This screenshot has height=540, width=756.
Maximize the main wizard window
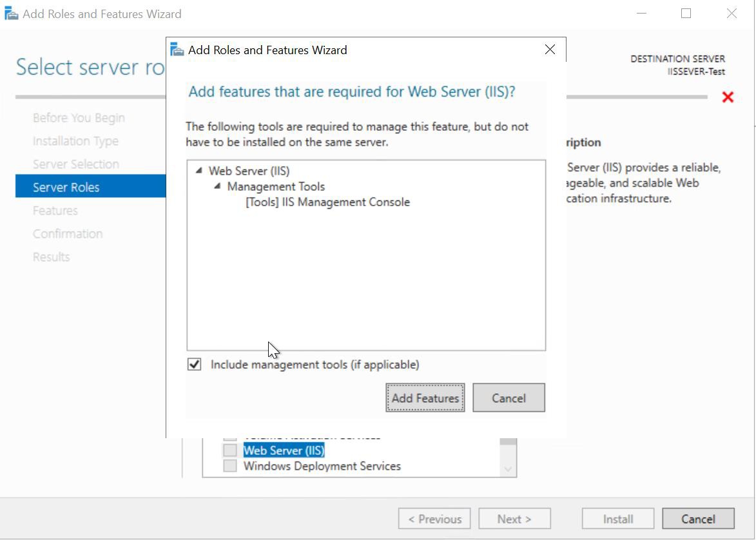(x=686, y=14)
